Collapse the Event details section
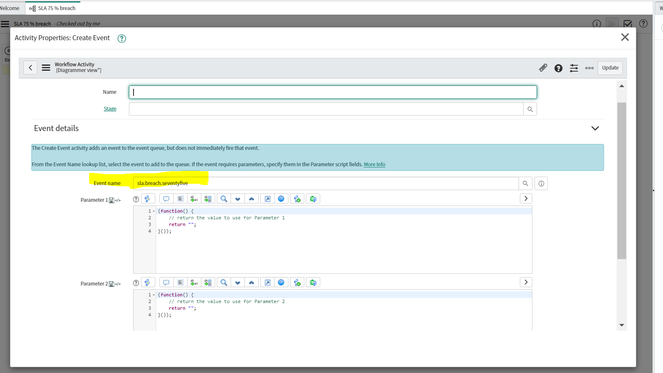 point(595,128)
